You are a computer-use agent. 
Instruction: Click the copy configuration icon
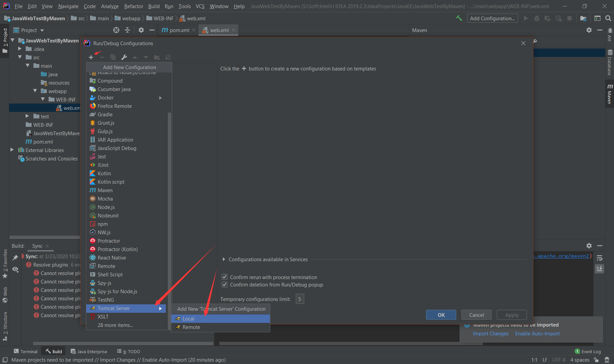(113, 57)
